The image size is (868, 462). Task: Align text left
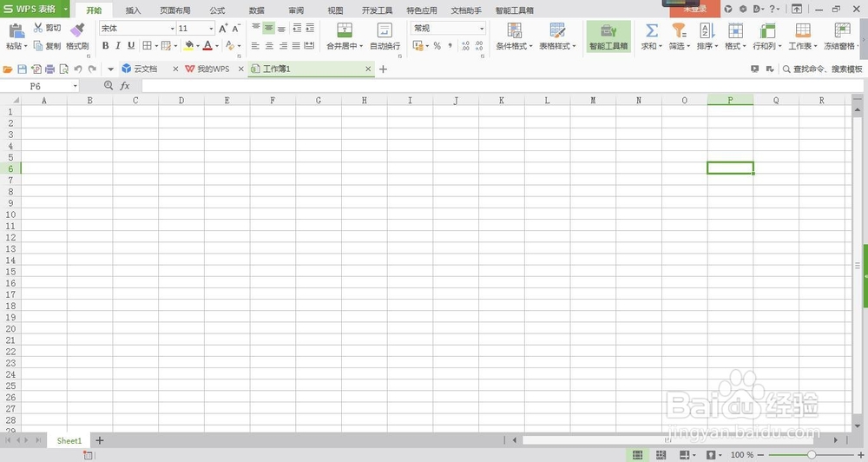click(x=255, y=46)
